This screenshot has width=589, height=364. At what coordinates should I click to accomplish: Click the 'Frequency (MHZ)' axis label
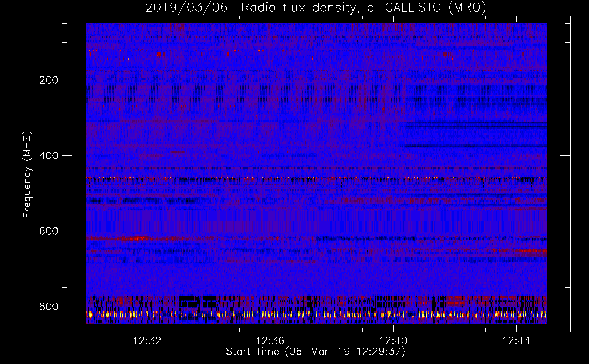pyautogui.click(x=27, y=175)
